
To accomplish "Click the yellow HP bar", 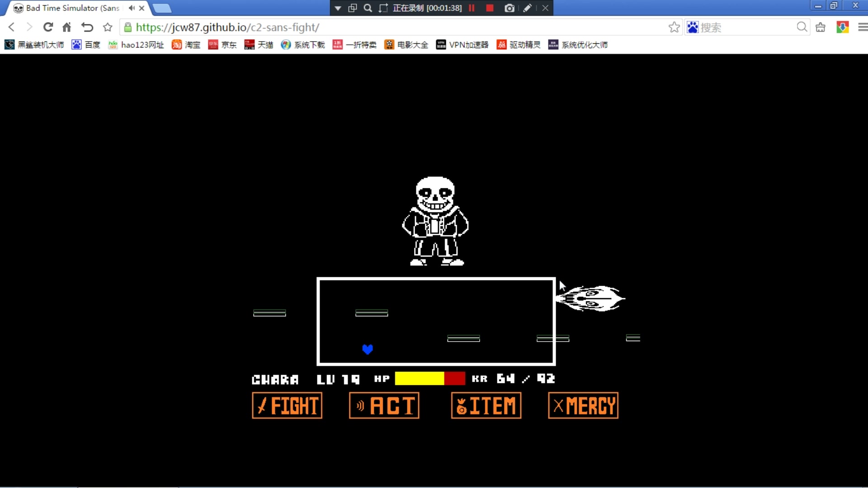I will tap(419, 379).
